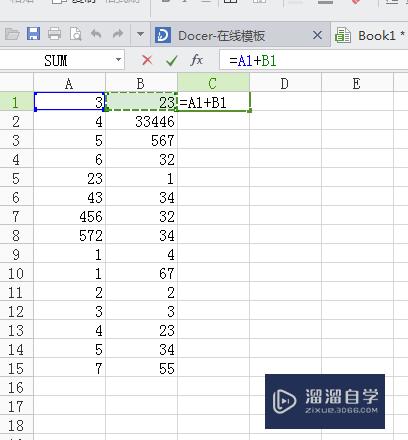Click the Print icon
This screenshot has height=440, width=408.
click(x=54, y=34)
